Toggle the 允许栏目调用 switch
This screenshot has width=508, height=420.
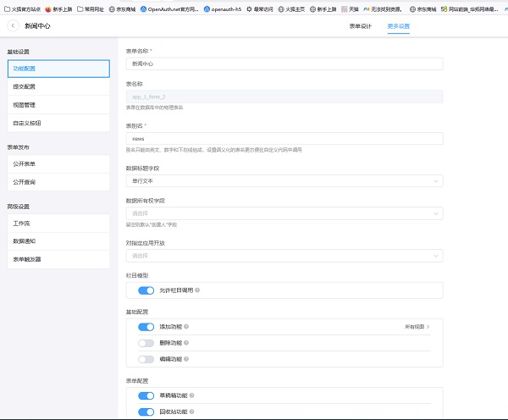[x=146, y=290]
